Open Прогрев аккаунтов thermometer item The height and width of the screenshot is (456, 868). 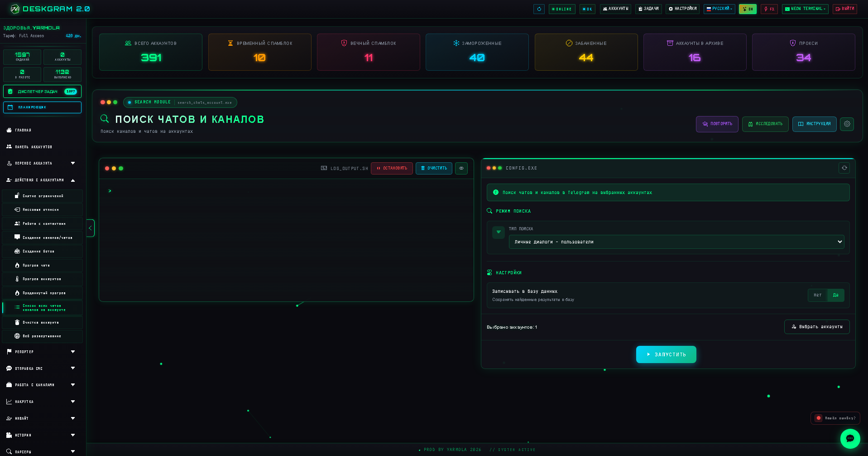coord(43,279)
